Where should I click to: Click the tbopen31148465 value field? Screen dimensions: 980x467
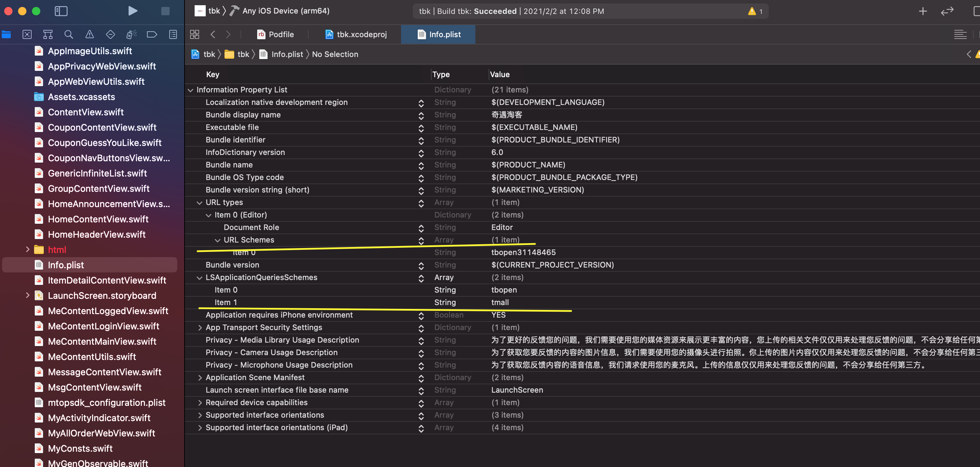click(523, 253)
